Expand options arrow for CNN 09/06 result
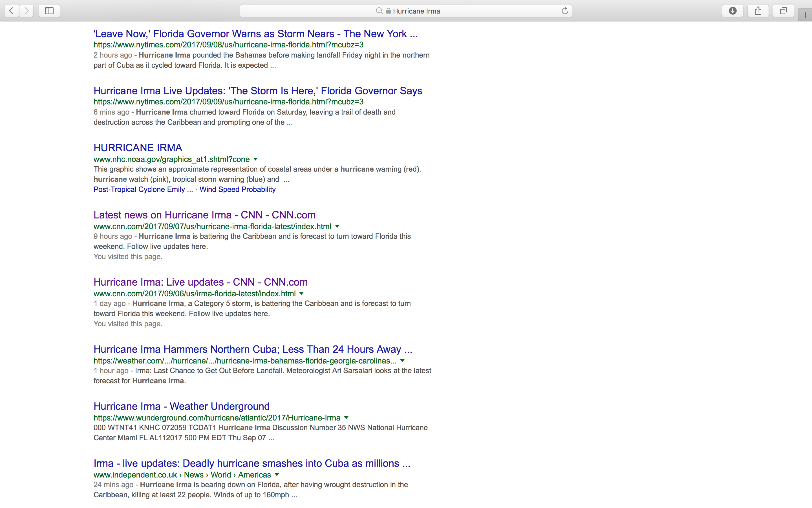Viewport: 812px width, 508px height. tap(301, 294)
